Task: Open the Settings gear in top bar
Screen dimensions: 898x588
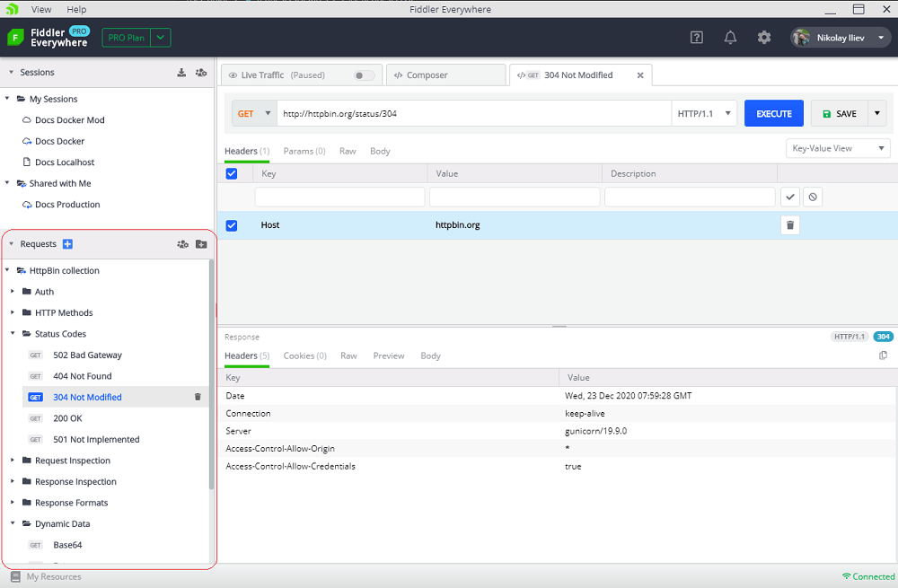Action: tap(764, 37)
